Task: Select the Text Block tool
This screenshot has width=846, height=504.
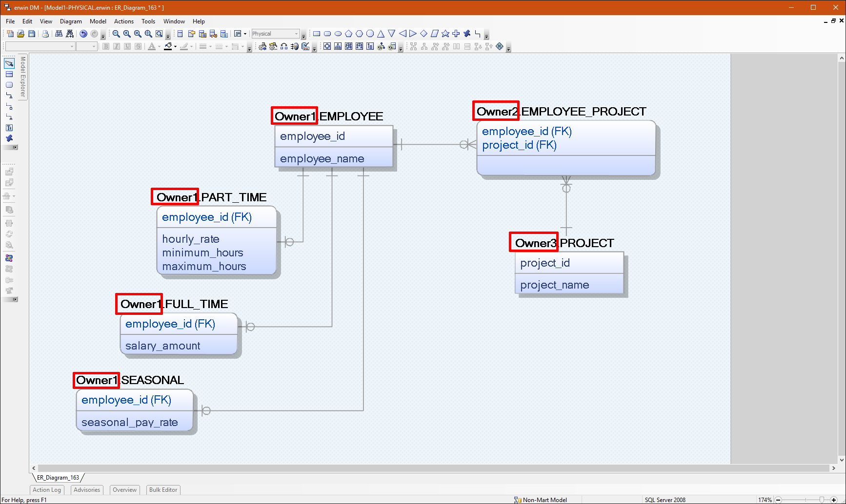Action: click(x=9, y=127)
